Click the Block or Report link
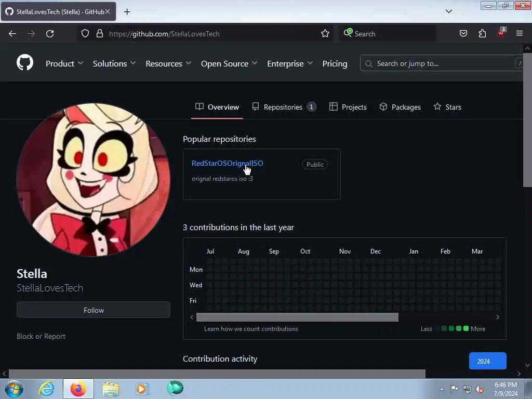This screenshot has height=399, width=532. 41,336
